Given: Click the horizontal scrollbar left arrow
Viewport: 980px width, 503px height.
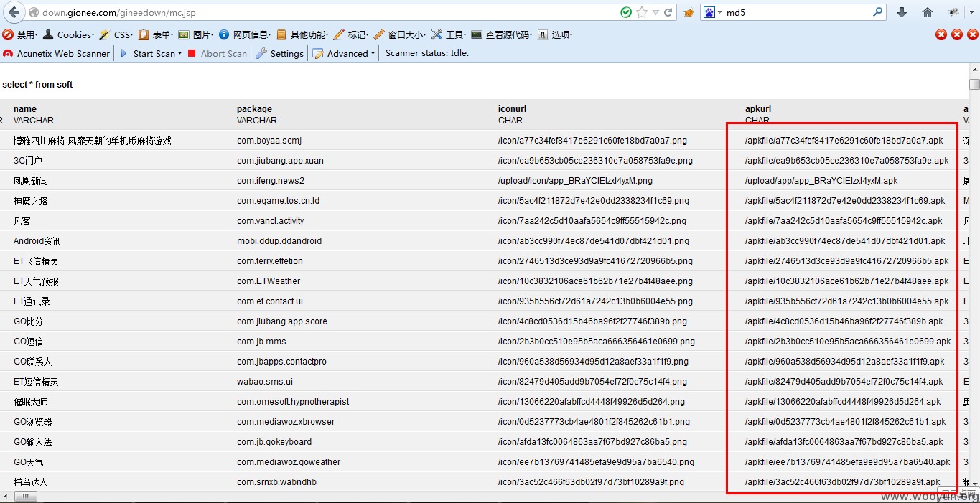Looking at the screenshot, I should click(5, 497).
